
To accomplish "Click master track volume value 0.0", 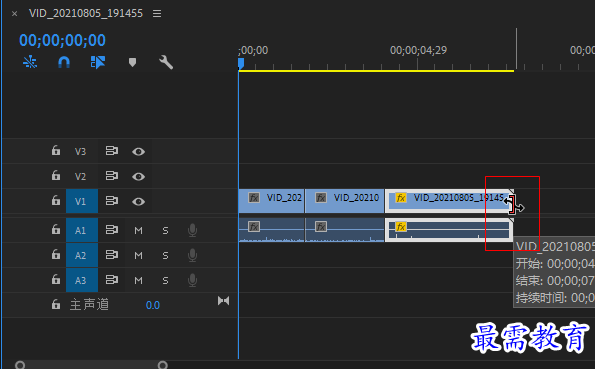I will [153, 305].
